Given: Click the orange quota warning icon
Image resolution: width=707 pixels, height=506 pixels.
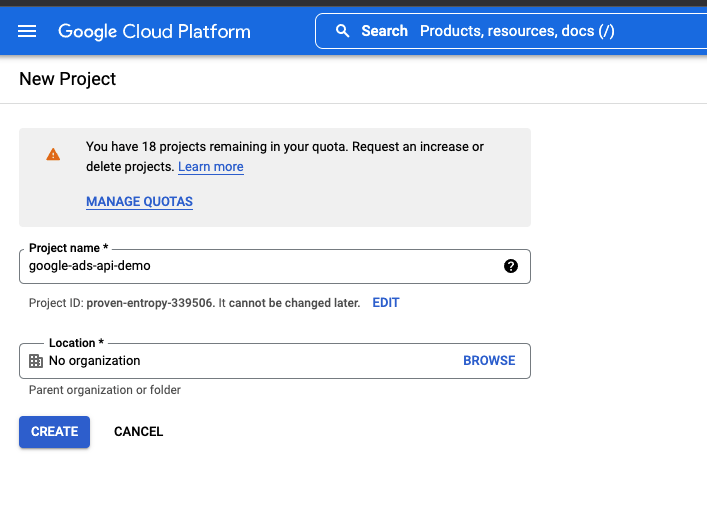Looking at the screenshot, I should click(x=53, y=155).
